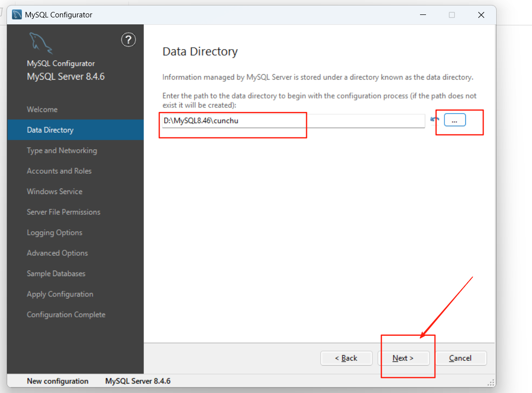Click "MySQL Server 8.4.6" in the sidebar header
Image resolution: width=532 pixels, height=393 pixels.
66,77
